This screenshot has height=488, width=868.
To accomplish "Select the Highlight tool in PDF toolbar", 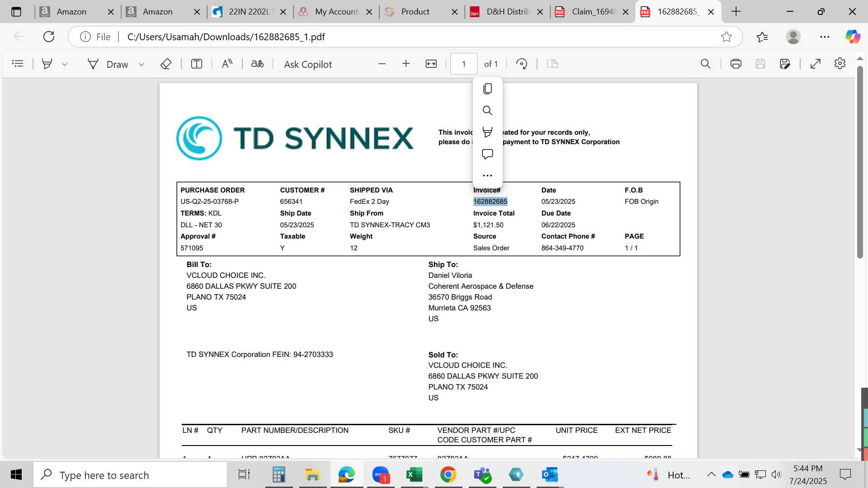I will [47, 64].
